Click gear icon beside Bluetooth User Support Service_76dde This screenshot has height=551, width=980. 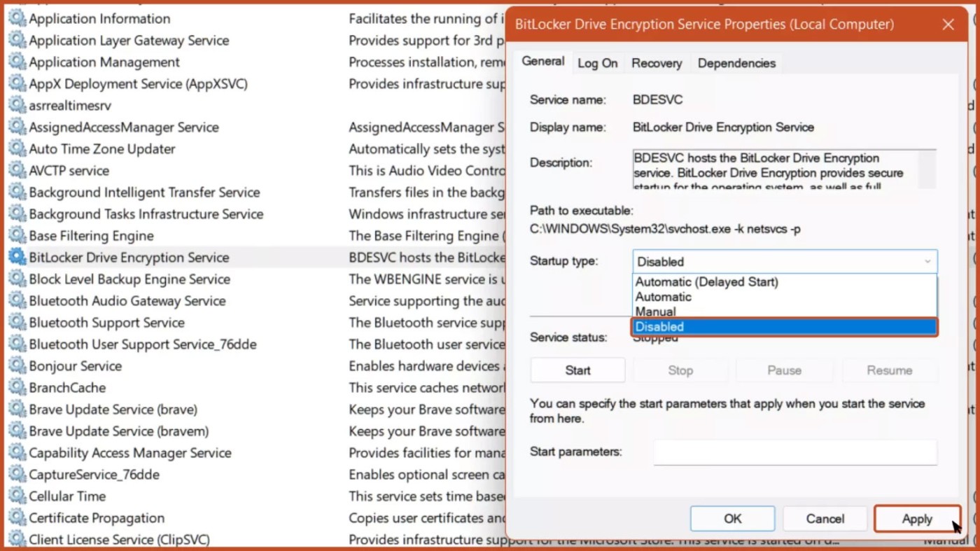[x=17, y=344]
